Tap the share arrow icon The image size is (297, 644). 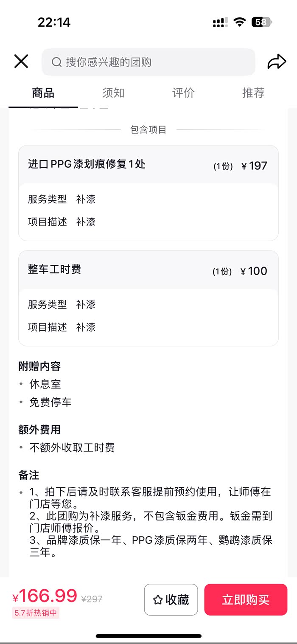pyautogui.click(x=277, y=62)
